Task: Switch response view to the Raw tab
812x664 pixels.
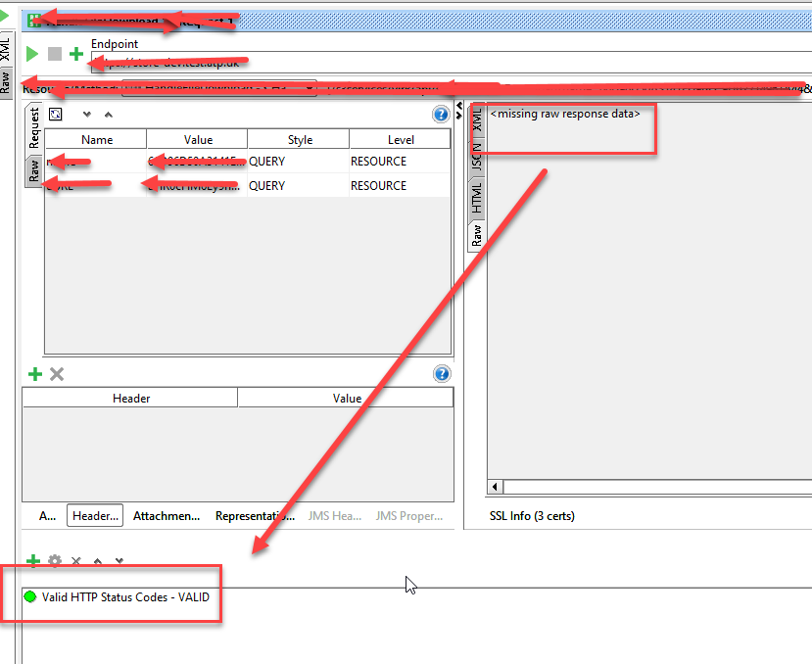Action: coord(477,236)
